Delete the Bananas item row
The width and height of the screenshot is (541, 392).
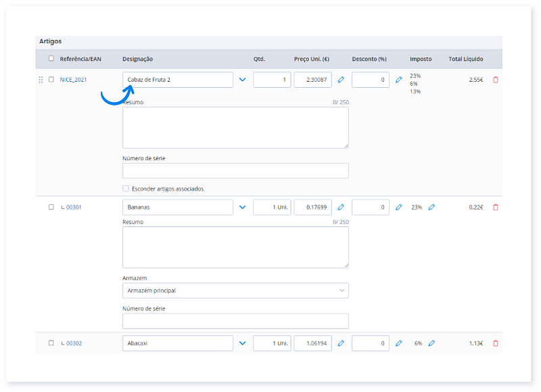point(496,207)
